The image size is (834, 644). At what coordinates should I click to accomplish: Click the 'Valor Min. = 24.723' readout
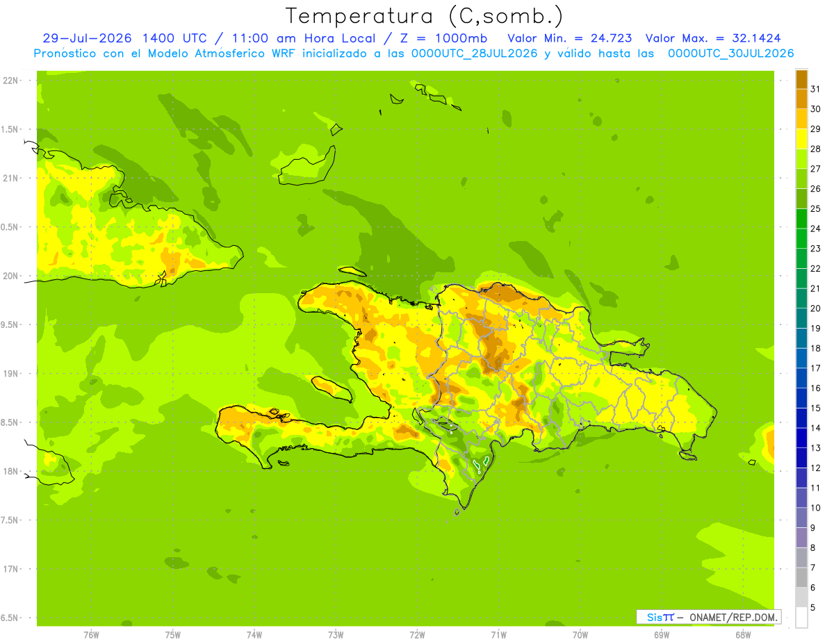coord(570,38)
